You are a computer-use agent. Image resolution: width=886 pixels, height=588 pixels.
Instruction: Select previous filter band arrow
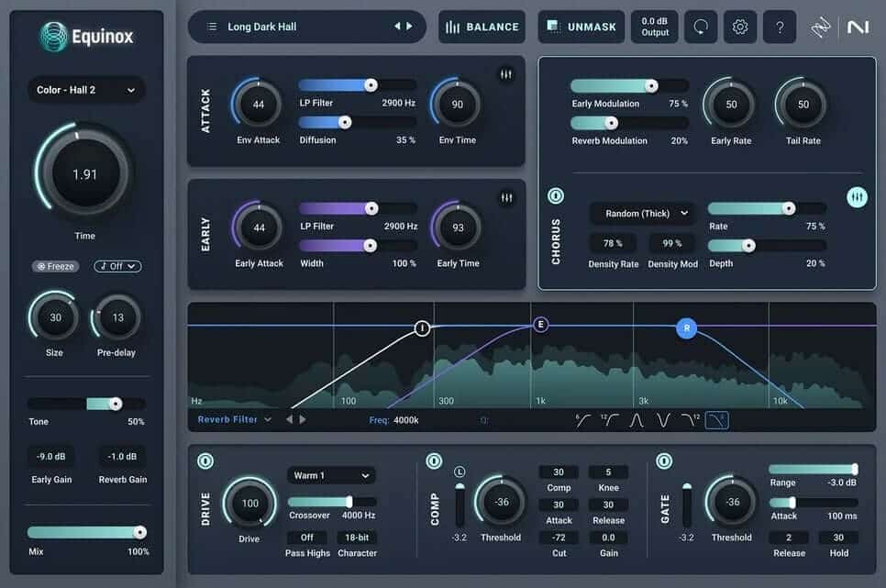[x=289, y=419]
